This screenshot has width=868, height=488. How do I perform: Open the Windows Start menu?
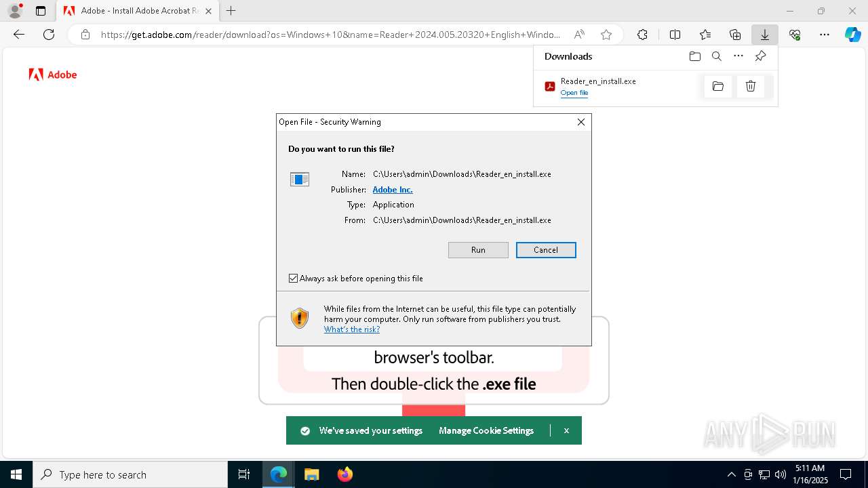16,474
